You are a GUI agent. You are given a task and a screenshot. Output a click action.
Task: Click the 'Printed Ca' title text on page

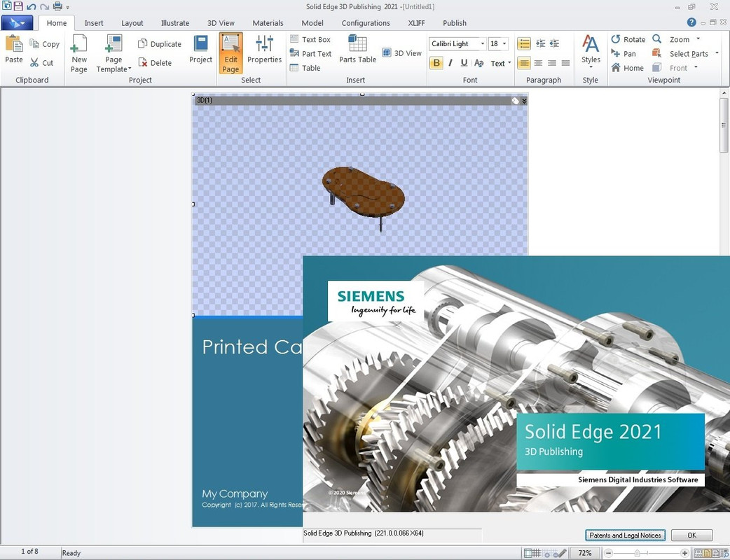[252, 347]
